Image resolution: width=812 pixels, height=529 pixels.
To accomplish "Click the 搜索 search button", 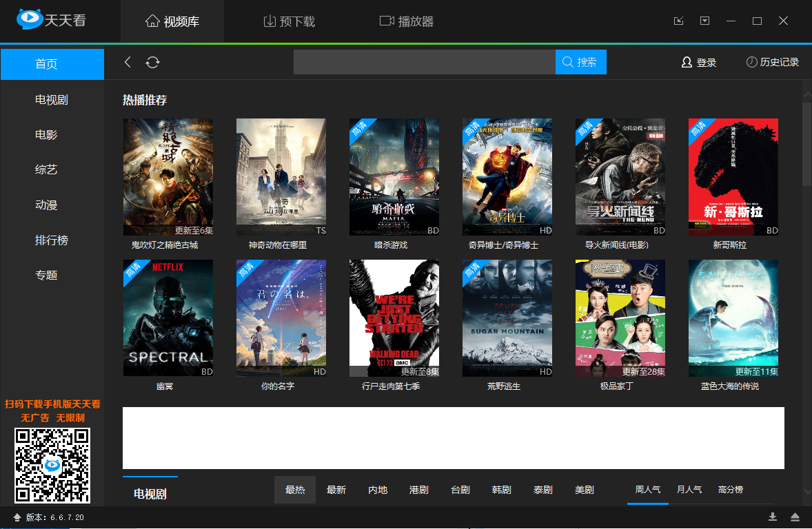I will pos(580,62).
